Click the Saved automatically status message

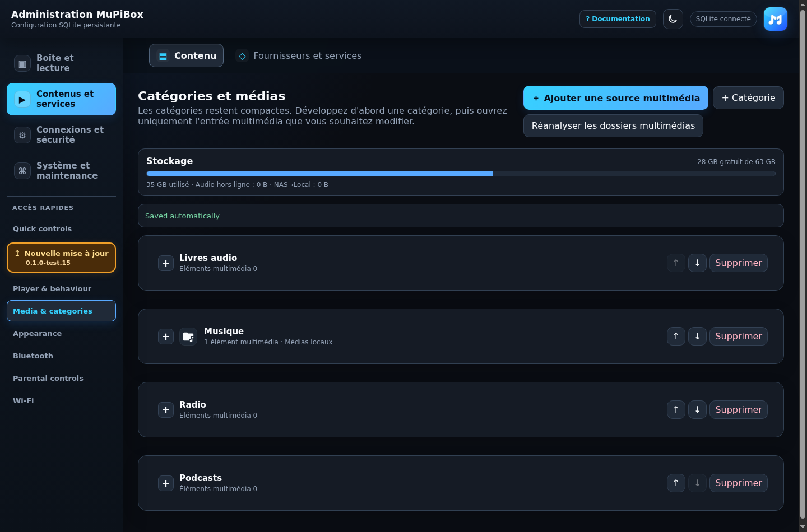[461, 216]
